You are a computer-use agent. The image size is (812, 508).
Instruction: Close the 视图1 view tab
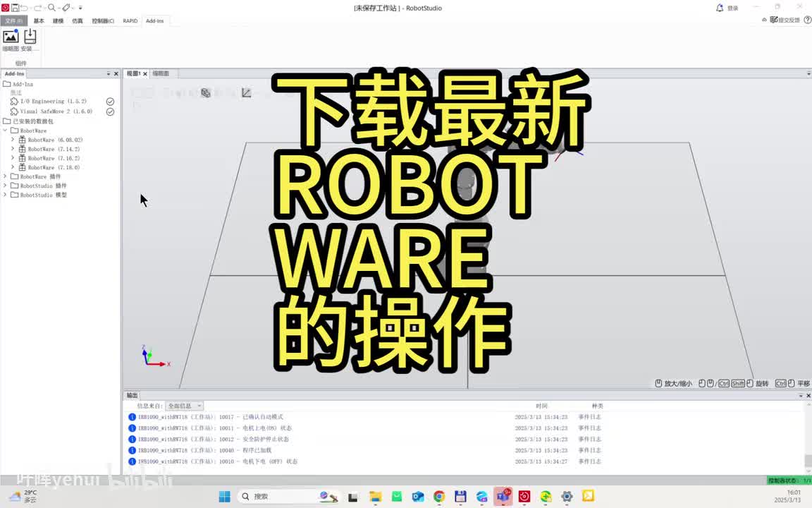(x=145, y=74)
